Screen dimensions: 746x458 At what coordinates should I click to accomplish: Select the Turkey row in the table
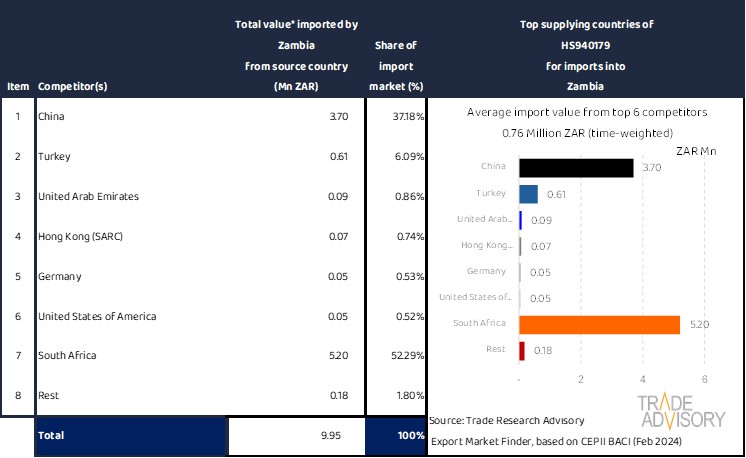53,157
